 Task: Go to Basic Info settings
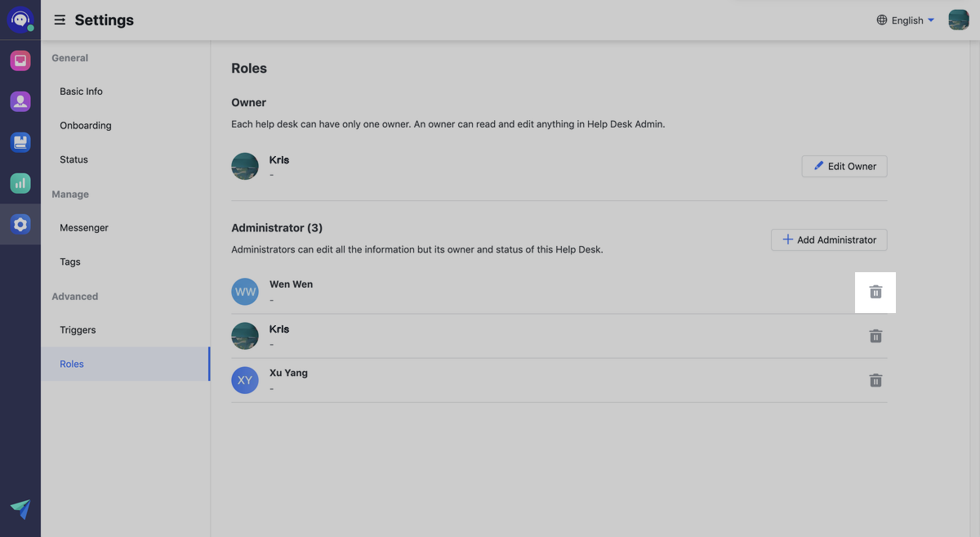tap(82, 92)
